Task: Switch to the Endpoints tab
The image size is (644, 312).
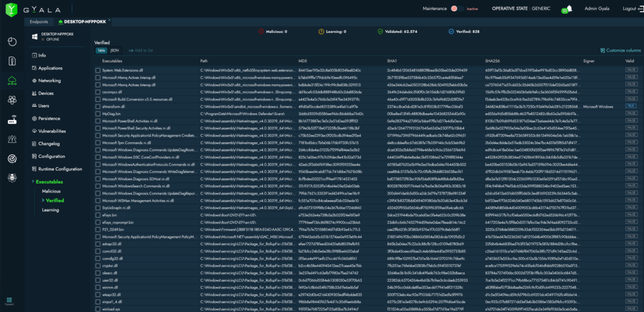Action: (x=39, y=21)
